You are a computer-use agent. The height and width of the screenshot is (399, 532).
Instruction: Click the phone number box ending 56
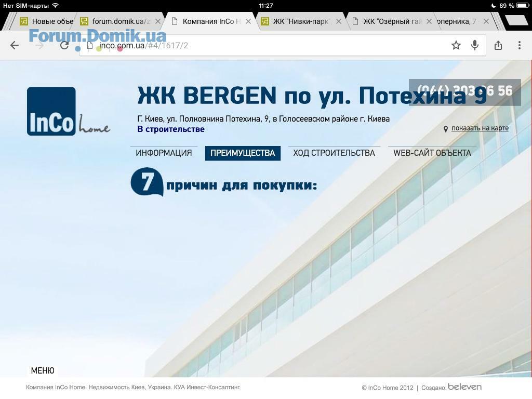point(465,92)
